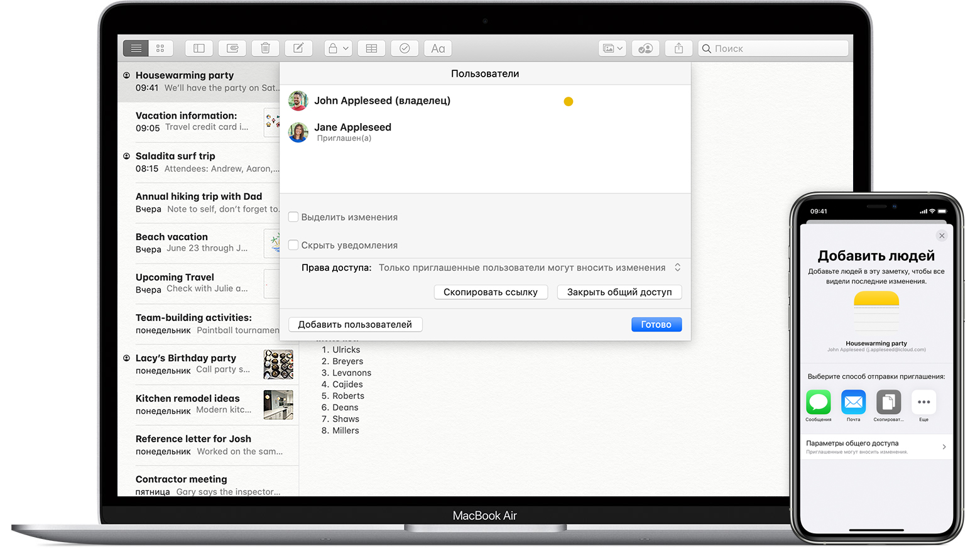Tap Еще more options icon on iPhone

tap(923, 402)
